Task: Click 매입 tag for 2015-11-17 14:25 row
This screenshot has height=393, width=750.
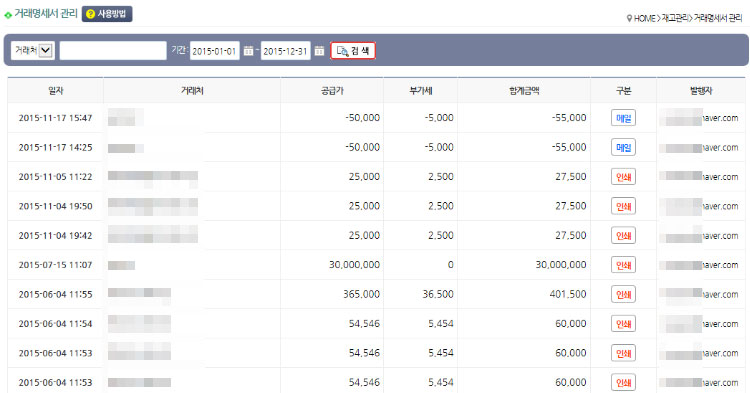Action: click(x=623, y=147)
